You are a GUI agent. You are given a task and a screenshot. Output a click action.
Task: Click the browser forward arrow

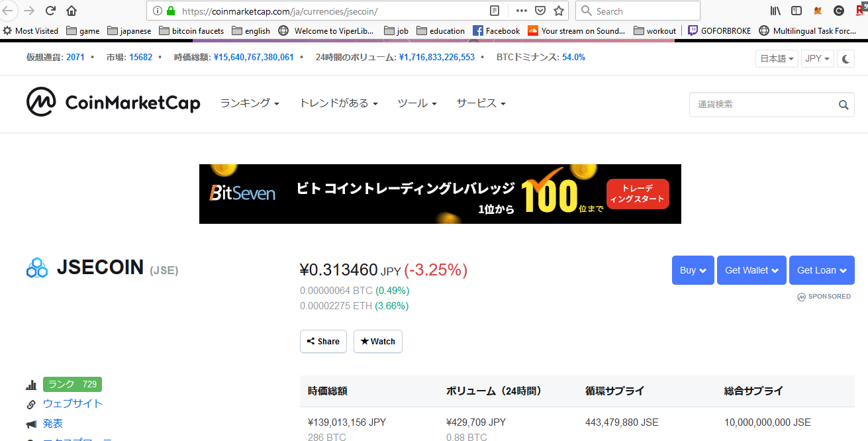coord(29,11)
